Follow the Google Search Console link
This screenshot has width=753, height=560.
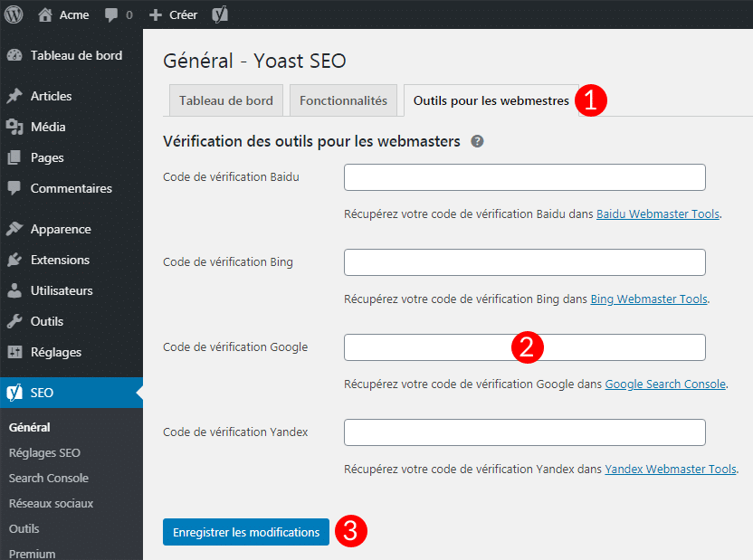tap(665, 384)
